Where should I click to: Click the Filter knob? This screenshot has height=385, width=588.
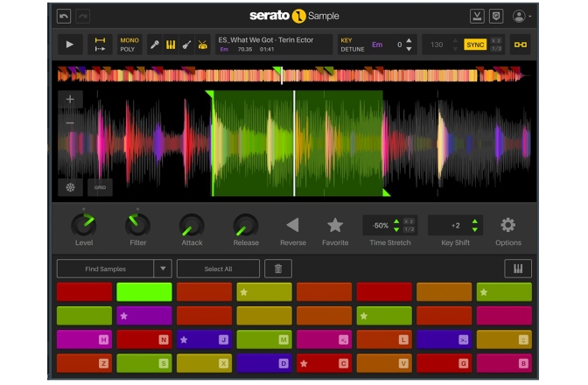pyautogui.click(x=137, y=225)
